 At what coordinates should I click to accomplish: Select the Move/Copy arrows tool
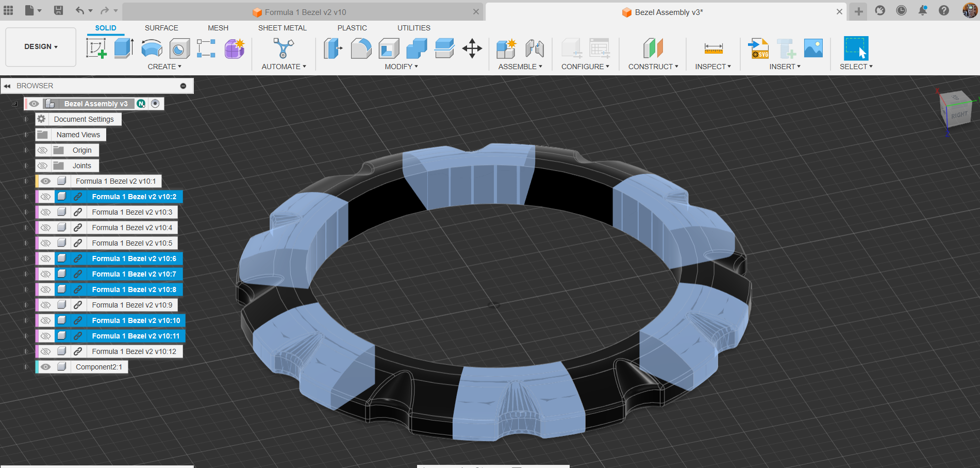472,49
